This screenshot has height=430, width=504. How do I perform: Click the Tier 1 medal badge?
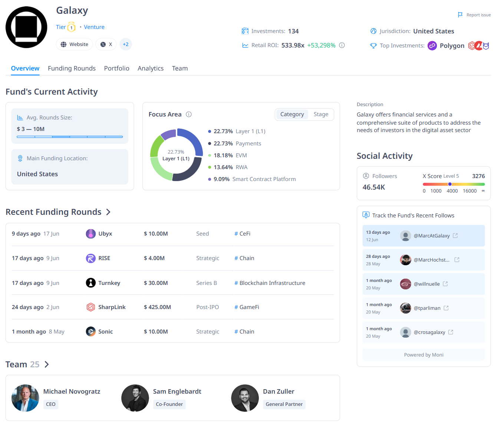click(72, 27)
